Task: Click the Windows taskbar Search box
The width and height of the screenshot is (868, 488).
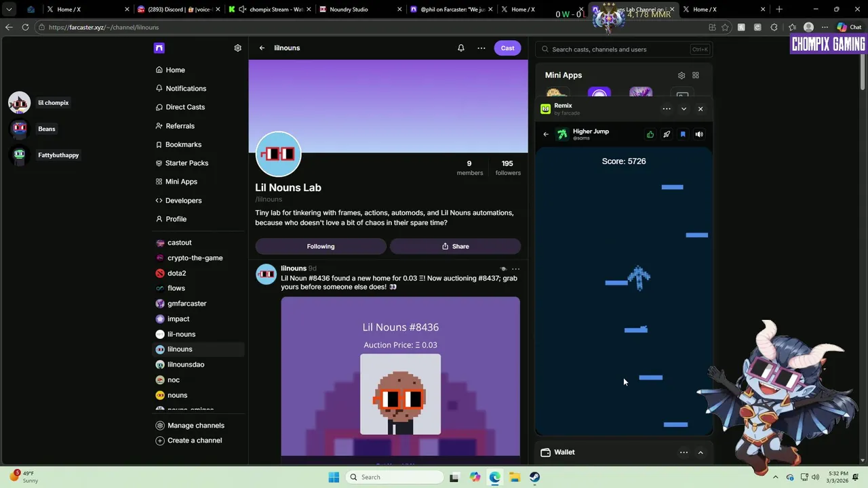Action: point(394,477)
